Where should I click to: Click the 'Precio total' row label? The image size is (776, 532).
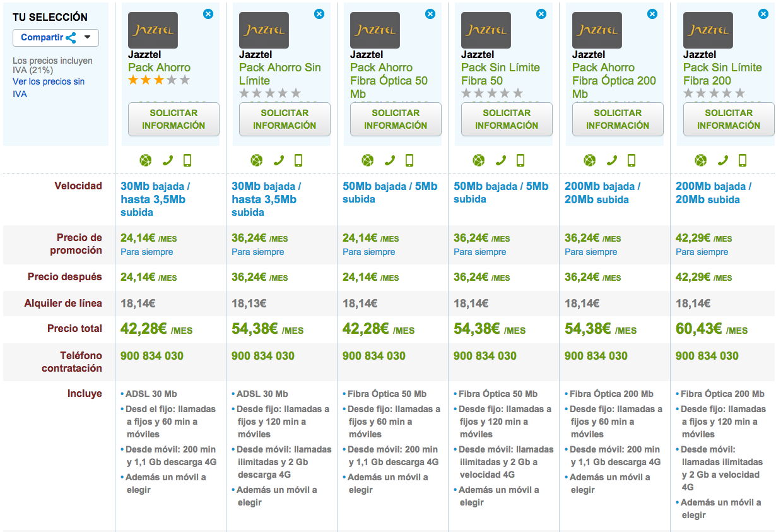(74, 329)
